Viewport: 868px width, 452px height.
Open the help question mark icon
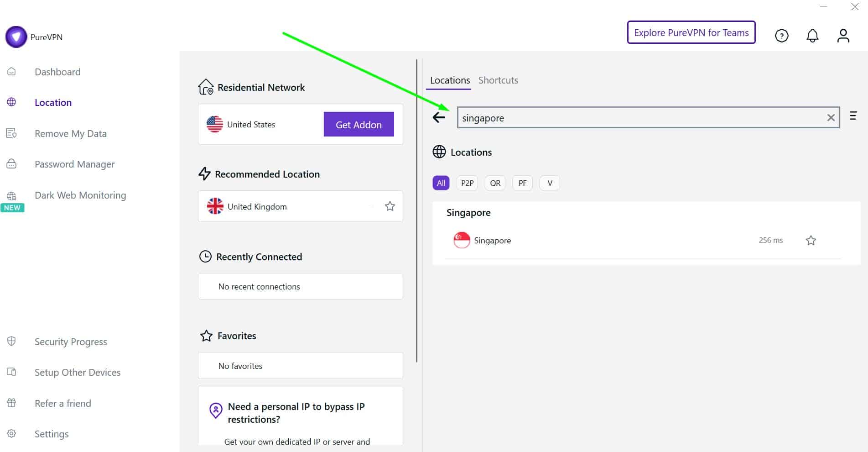coord(781,36)
